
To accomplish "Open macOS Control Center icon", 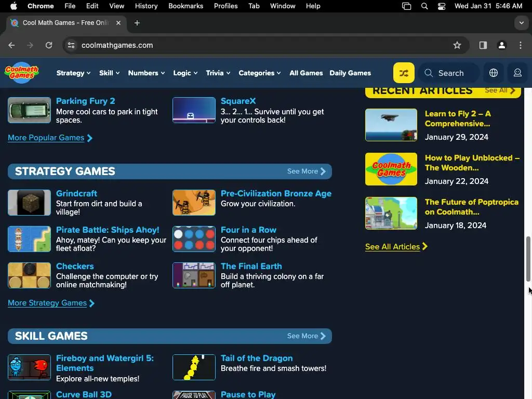I will (442, 6).
